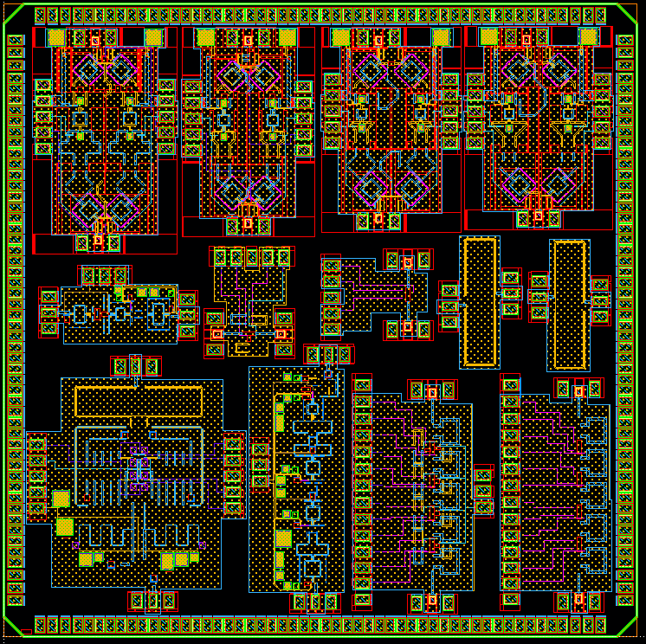Select the bottom-right block with magenta staircase routing
The width and height of the screenshot is (646, 644).
[555, 493]
